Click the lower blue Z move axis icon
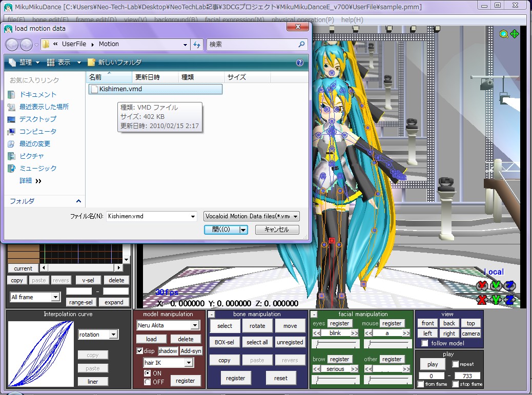The width and height of the screenshot is (532, 395). tap(509, 299)
